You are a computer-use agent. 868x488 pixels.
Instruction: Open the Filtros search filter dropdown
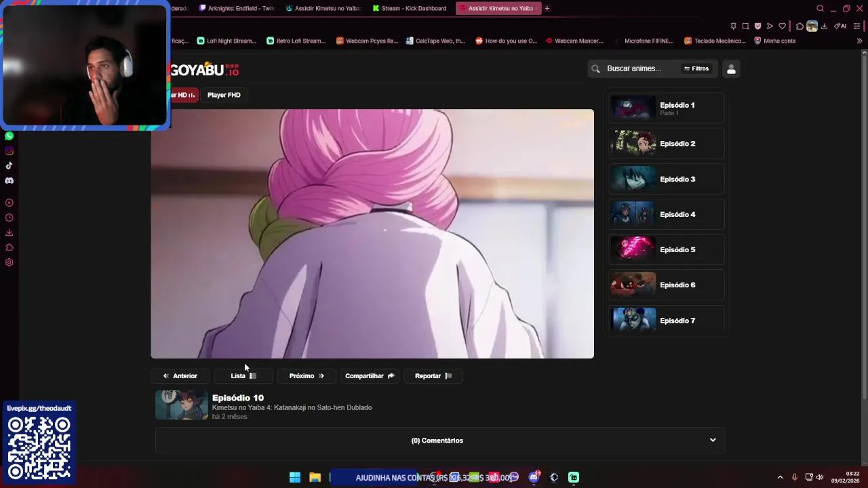(696, 68)
